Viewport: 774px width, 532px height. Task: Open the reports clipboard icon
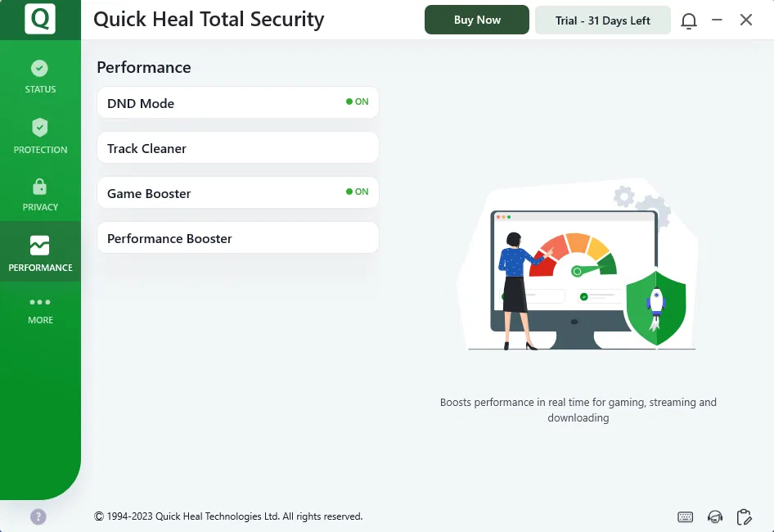[x=744, y=517]
